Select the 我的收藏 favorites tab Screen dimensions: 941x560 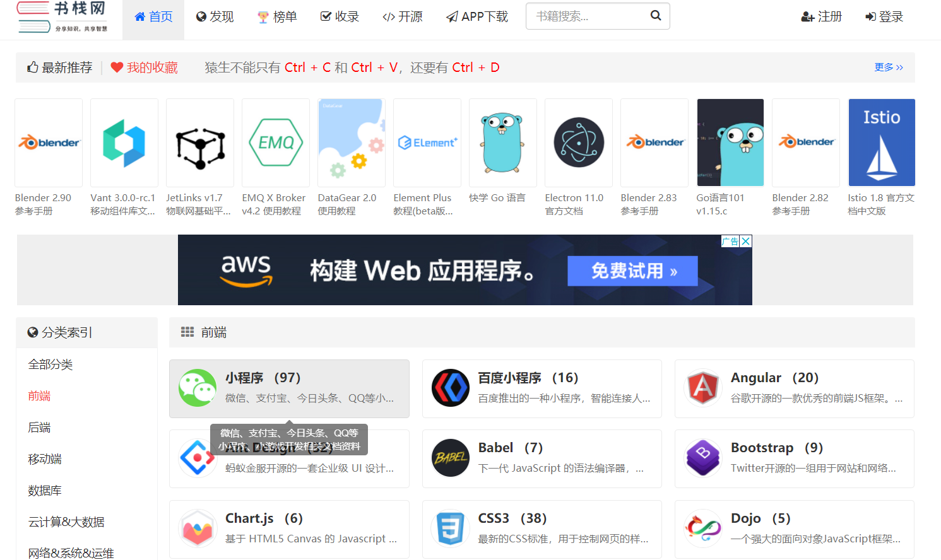click(144, 67)
